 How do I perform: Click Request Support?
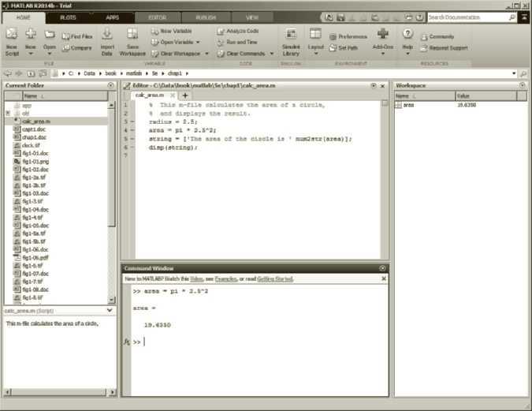(445, 48)
